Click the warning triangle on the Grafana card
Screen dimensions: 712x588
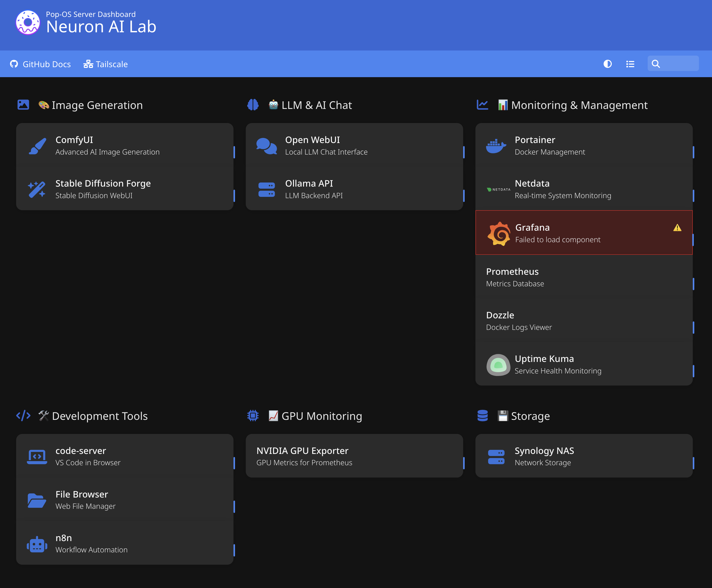677,228
